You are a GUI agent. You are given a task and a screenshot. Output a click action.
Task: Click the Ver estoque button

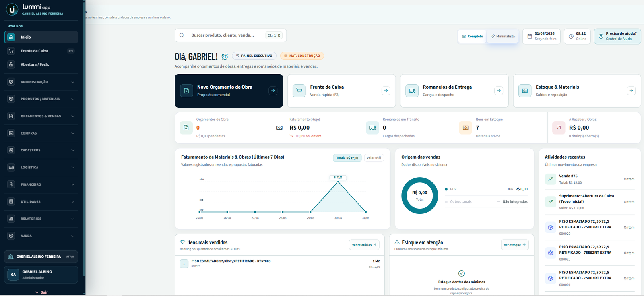point(515,245)
